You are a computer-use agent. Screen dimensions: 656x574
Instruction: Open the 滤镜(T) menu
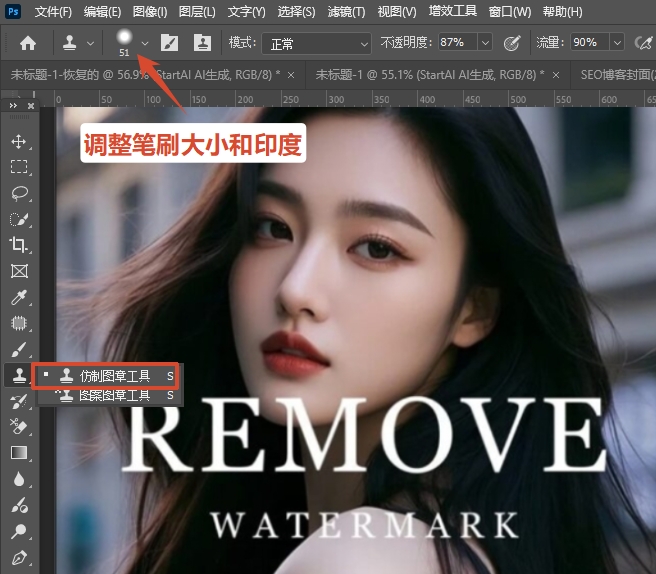[346, 11]
